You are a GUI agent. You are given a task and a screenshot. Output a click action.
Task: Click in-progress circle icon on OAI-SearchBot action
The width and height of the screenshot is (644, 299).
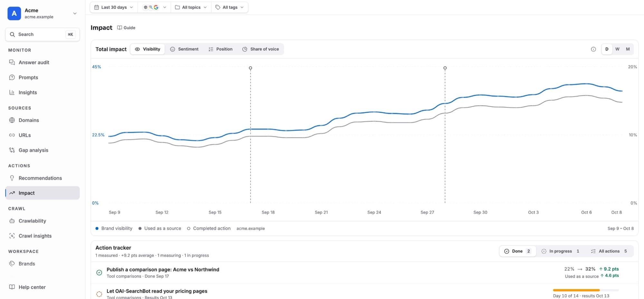coord(99,294)
